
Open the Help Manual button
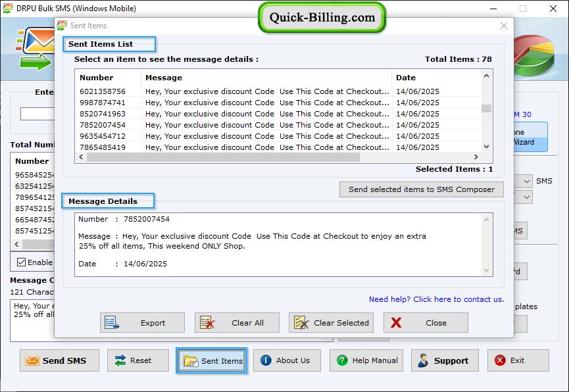click(366, 360)
